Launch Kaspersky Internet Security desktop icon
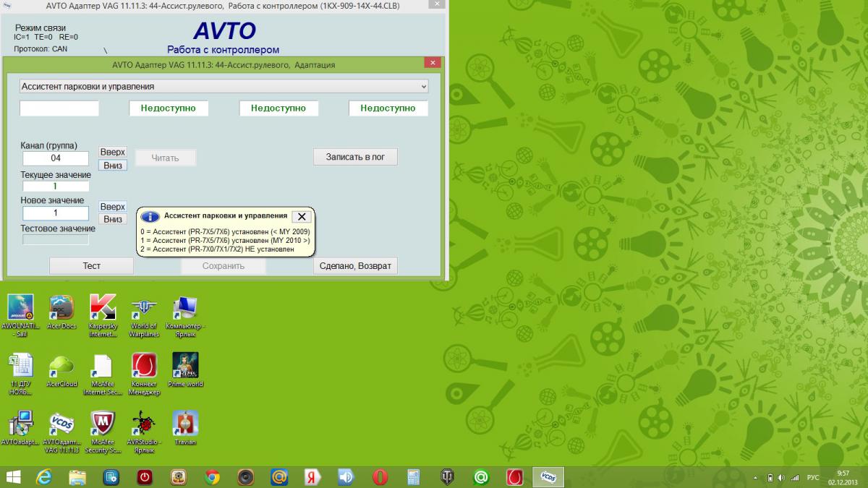The width and height of the screenshot is (868, 488). (x=103, y=308)
